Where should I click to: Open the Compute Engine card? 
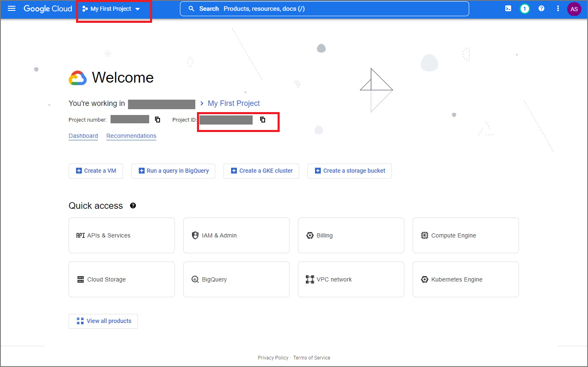(x=466, y=235)
